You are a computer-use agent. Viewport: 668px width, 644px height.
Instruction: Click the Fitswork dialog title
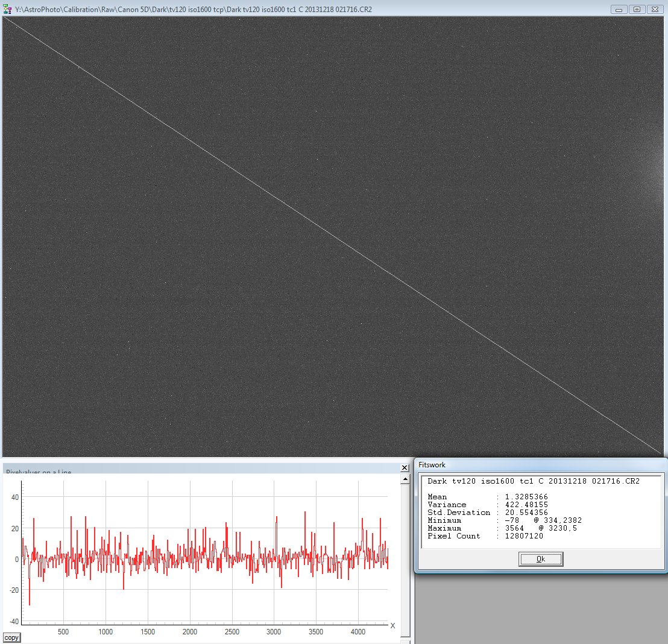coord(432,464)
